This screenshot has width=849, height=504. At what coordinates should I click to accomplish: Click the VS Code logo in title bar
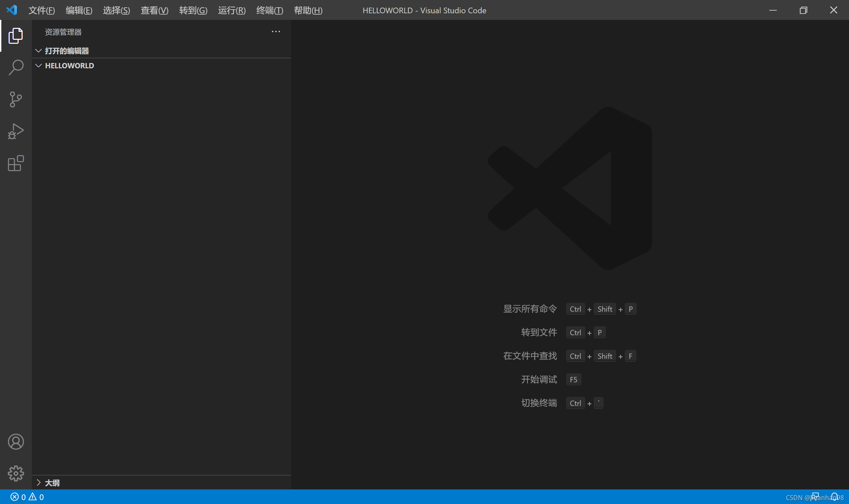[x=12, y=10]
